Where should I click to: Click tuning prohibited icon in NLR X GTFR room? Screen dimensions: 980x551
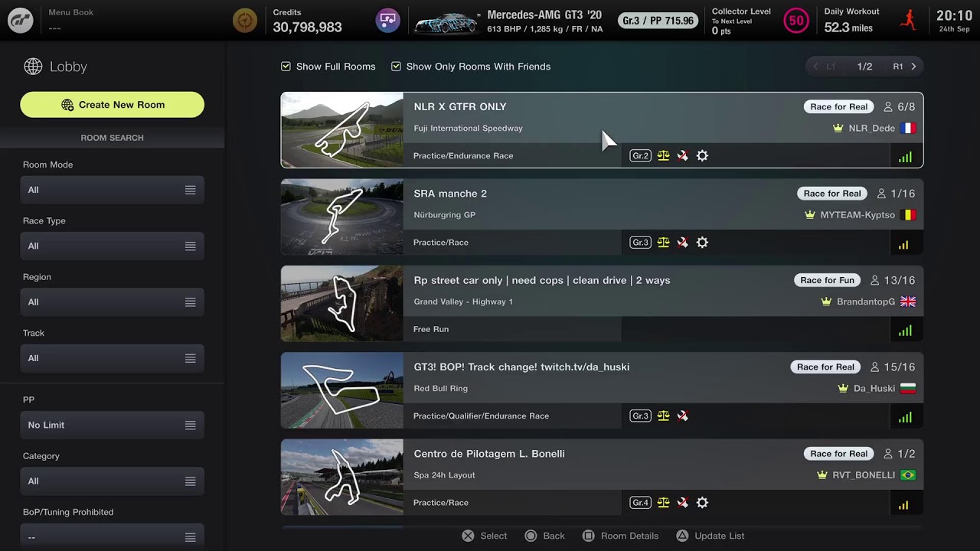(x=683, y=155)
